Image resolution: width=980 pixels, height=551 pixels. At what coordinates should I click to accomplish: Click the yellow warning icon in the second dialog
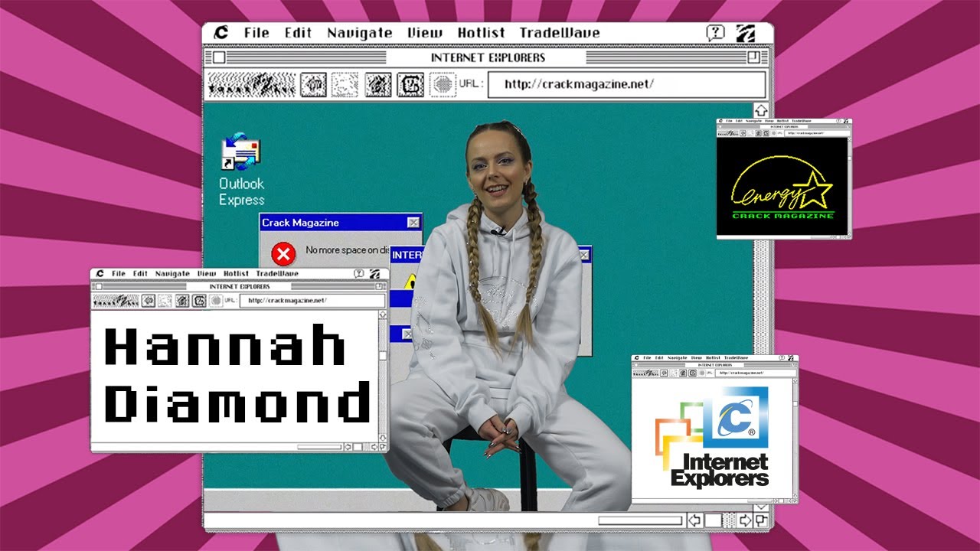click(410, 282)
